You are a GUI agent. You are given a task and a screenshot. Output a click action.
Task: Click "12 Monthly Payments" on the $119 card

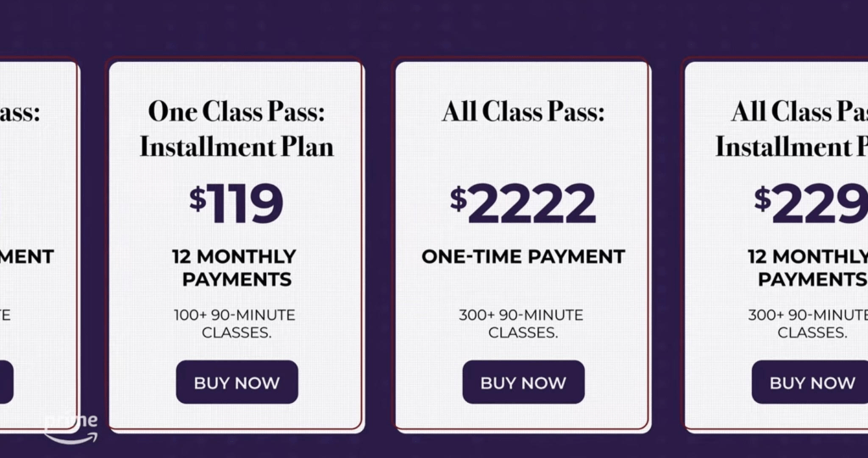(234, 267)
